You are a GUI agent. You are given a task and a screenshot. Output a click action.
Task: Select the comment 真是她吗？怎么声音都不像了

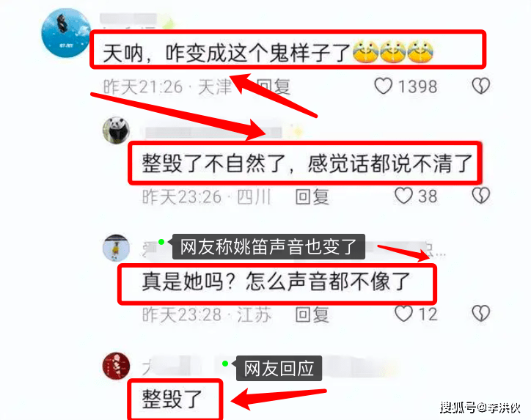(277, 282)
